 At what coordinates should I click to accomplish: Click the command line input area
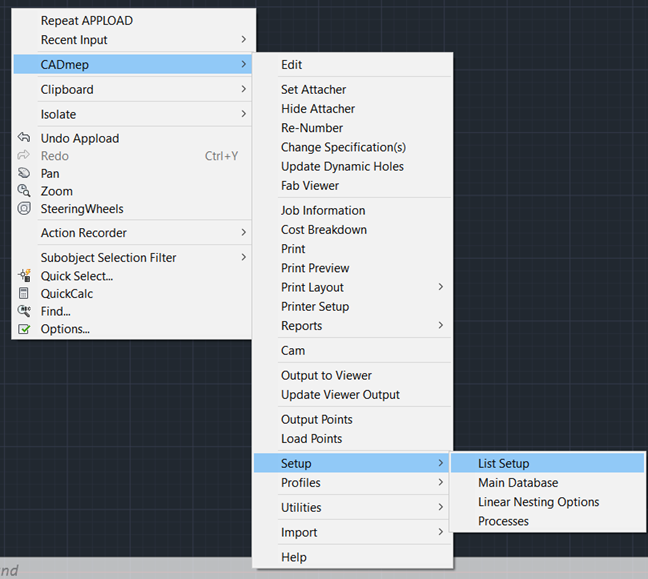pyautogui.click(x=126, y=570)
